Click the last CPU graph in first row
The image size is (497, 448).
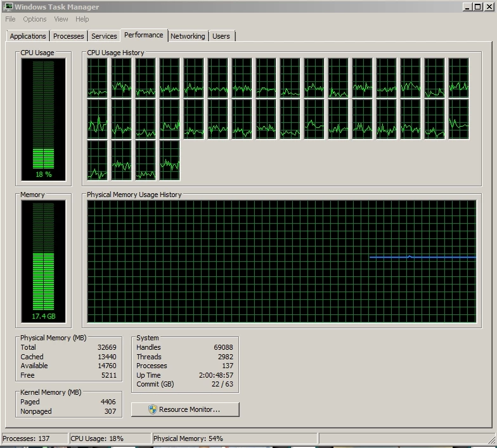[459, 77]
